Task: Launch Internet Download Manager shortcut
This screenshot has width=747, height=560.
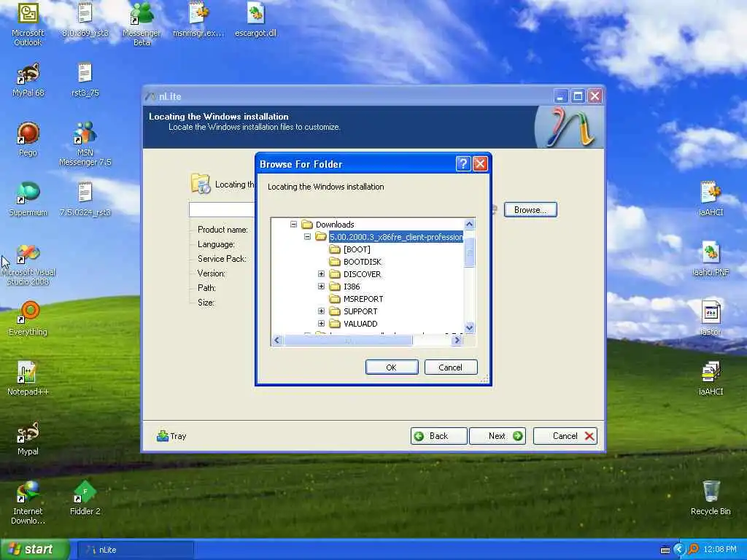Action: [28, 503]
